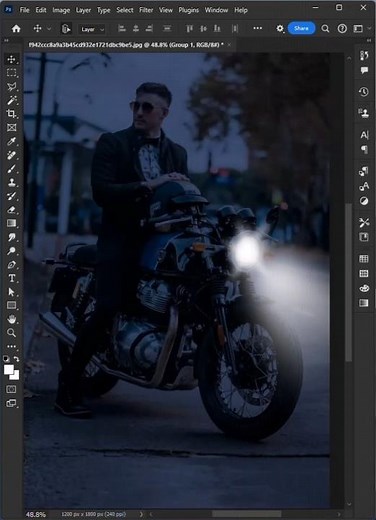
Task: Select the Clone Stamp tool
Action: [11, 182]
